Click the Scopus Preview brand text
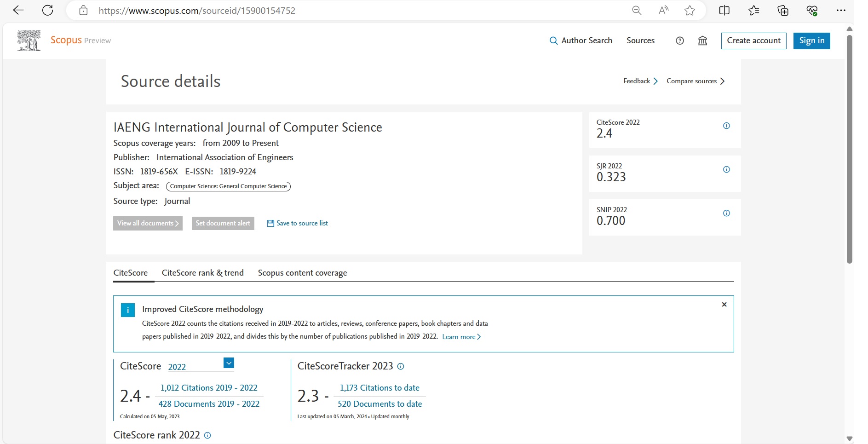868x444 pixels. [x=80, y=40]
